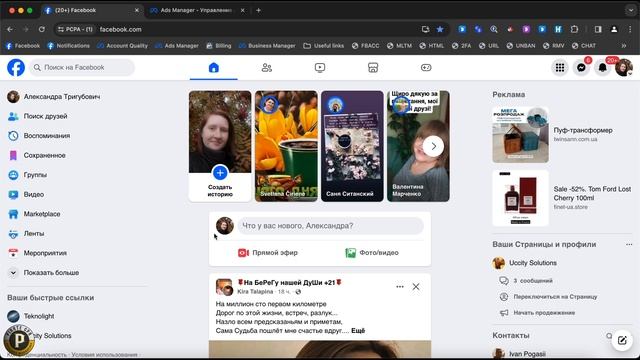The height and width of the screenshot is (360, 640).
Task: Open the notifications bell
Action: (602, 68)
